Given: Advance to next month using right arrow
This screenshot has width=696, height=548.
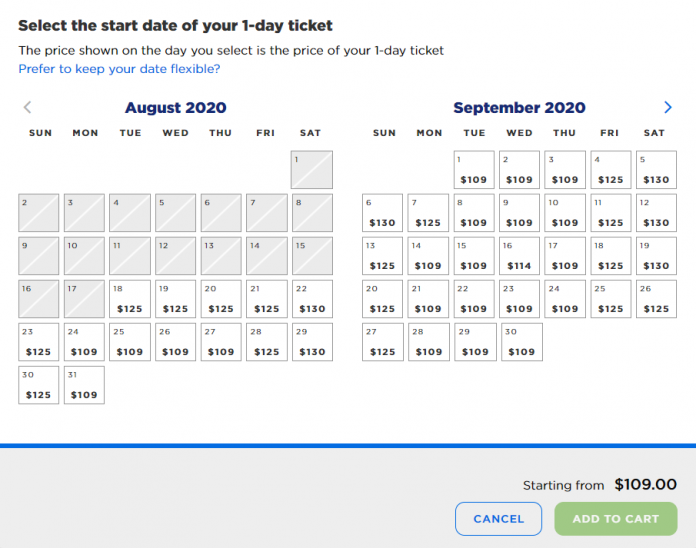Looking at the screenshot, I should click(668, 108).
